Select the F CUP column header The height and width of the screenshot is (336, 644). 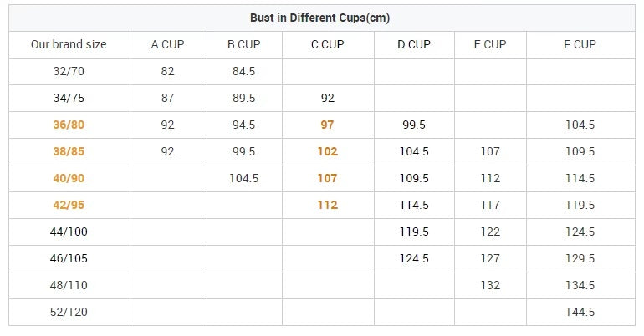pos(580,44)
